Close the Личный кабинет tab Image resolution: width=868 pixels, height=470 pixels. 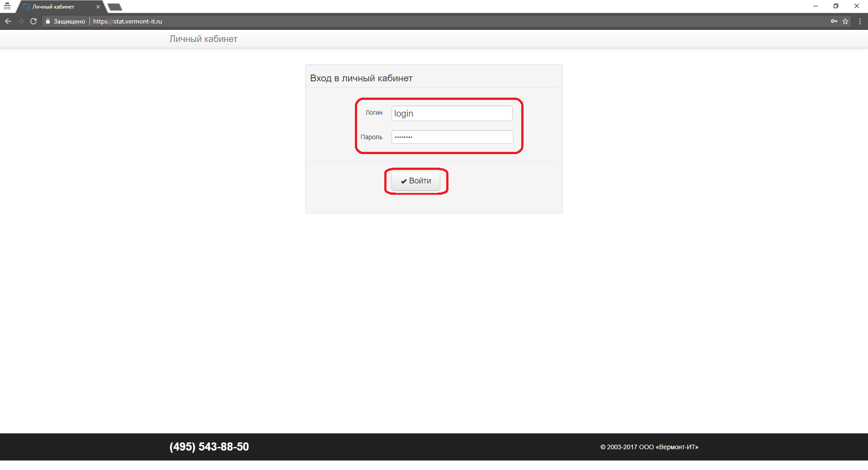98,7
